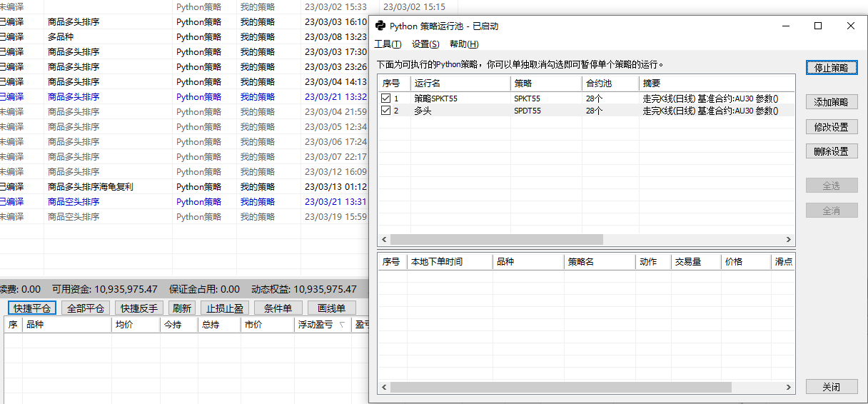Select the 商品多头排序海龟复利 strategy row
This screenshot has height=404, width=868.
point(91,187)
